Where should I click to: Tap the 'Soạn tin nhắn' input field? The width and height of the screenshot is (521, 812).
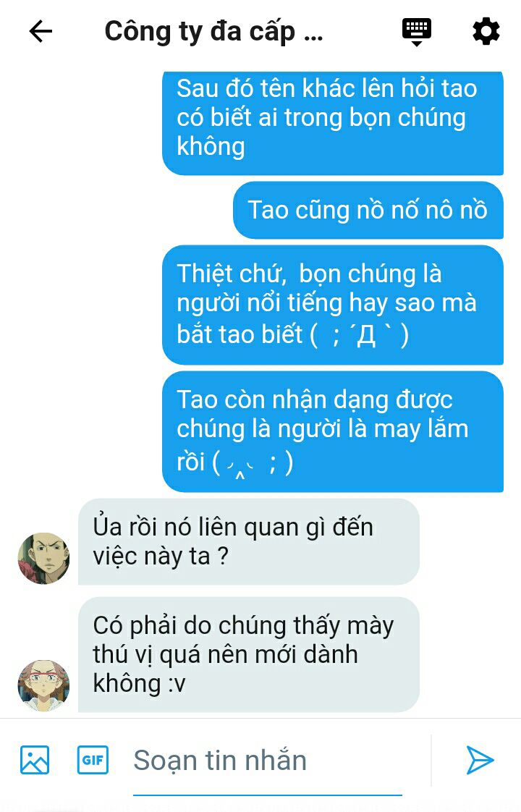[267, 761]
